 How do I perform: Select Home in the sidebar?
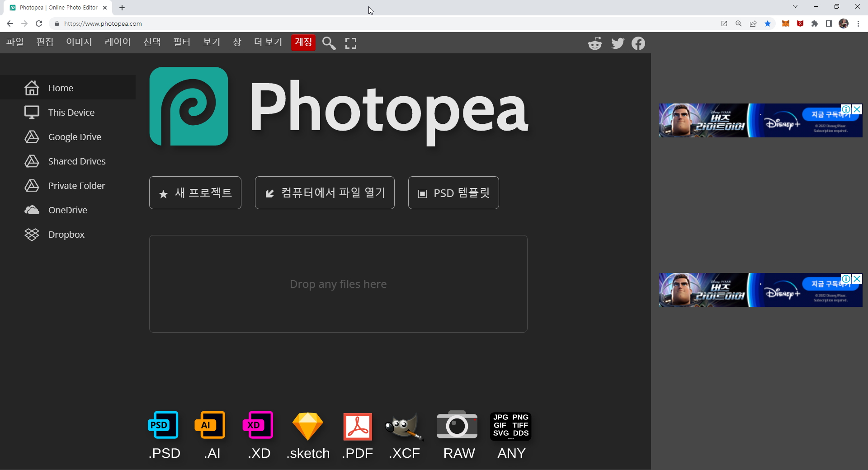[x=68, y=88]
